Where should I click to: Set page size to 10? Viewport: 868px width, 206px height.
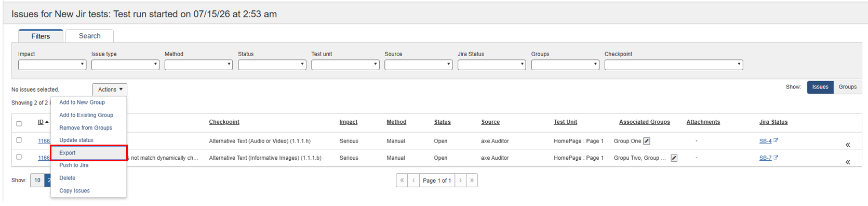(37, 181)
